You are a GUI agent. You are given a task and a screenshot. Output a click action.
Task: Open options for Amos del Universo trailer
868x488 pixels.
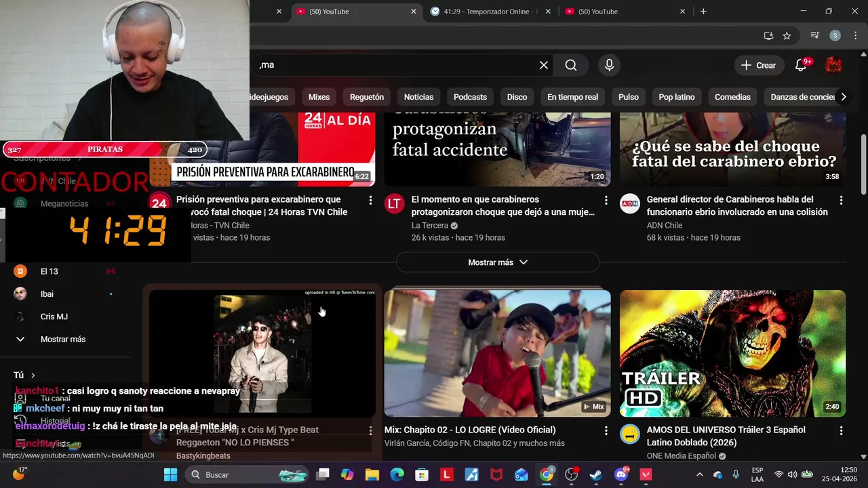841,431
